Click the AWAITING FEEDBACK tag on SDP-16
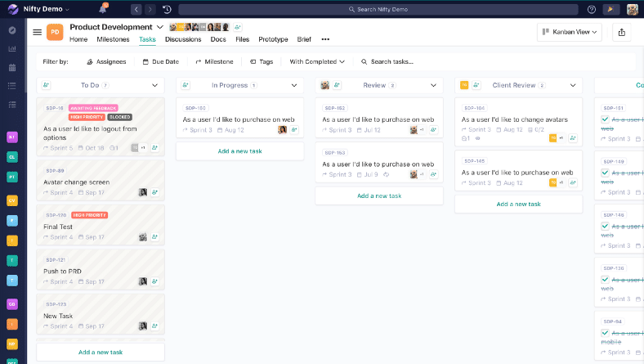The image size is (644, 364). (x=93, y=108)
